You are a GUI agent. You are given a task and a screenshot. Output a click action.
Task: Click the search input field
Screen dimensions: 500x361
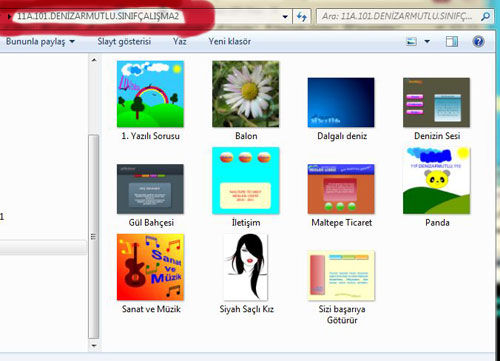point(399,16)
